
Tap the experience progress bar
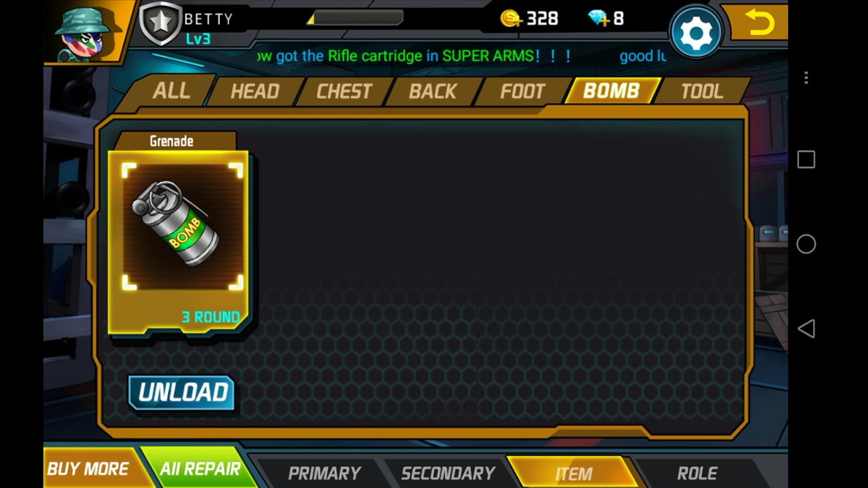pos(355,18)
